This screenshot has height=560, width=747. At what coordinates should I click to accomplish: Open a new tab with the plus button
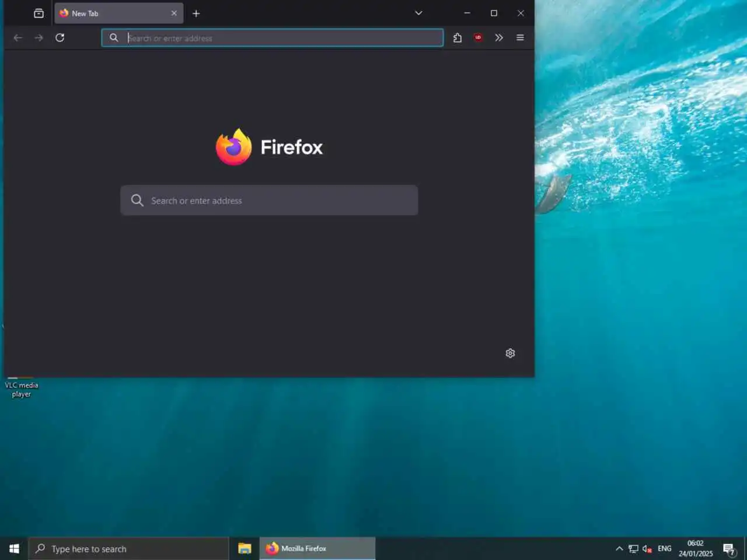pos(196,13)
